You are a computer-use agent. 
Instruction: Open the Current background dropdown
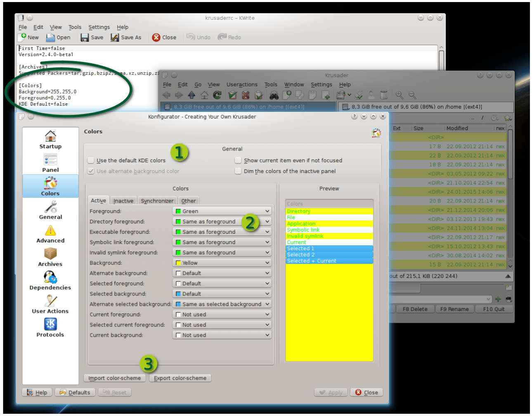pos(222,335)
